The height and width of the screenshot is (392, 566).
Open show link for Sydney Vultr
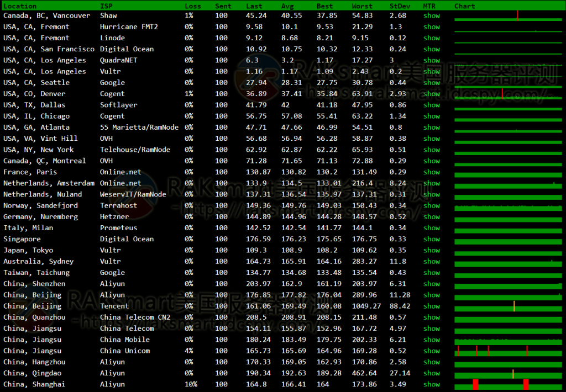click(x=431, y=262)
